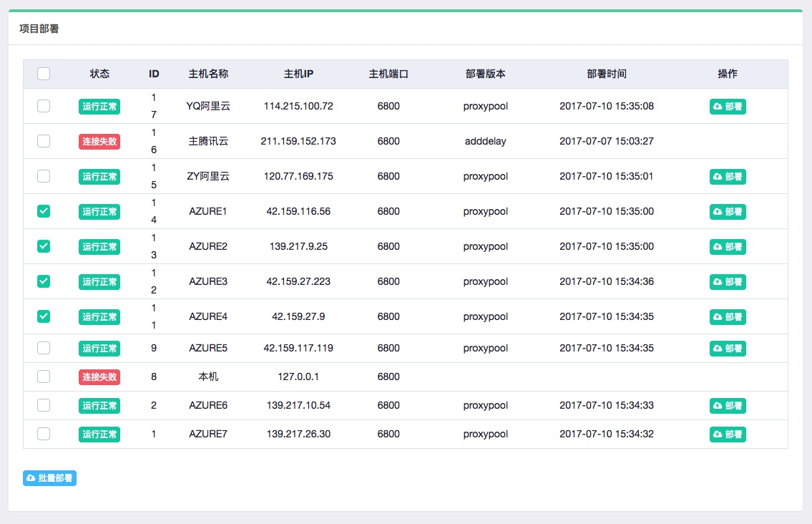Click IP address 42.159.116.56
812x524 pixels.
(298, 211)
